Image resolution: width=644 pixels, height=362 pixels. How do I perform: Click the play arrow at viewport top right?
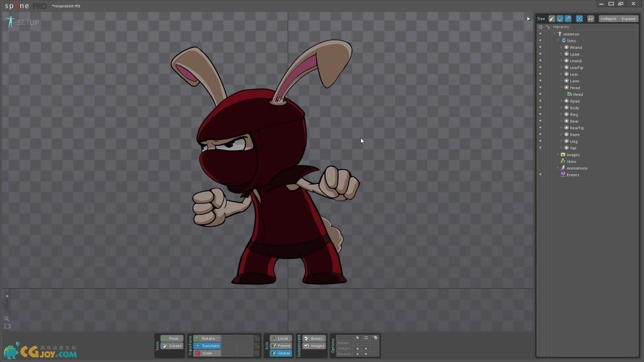tap(528, 19)
